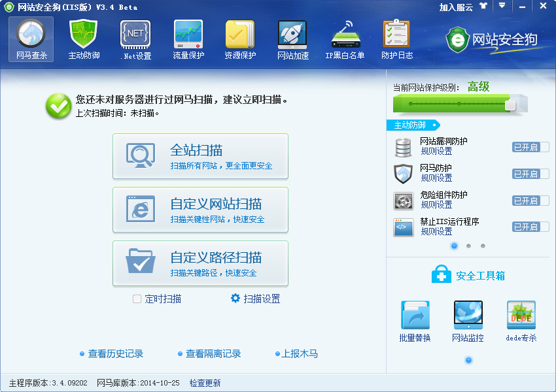
Task: Click the 高级 protection level label
Action: coord(478,86)
